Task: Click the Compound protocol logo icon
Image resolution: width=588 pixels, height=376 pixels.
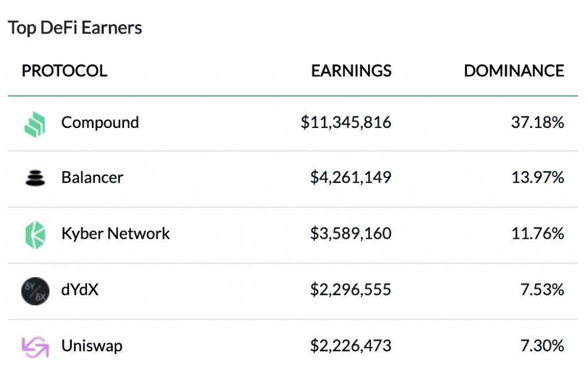Action: coord(34,123)
